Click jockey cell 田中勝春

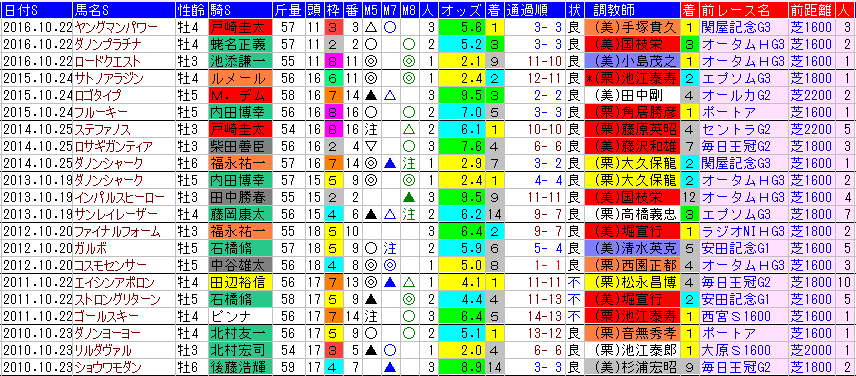239,197
